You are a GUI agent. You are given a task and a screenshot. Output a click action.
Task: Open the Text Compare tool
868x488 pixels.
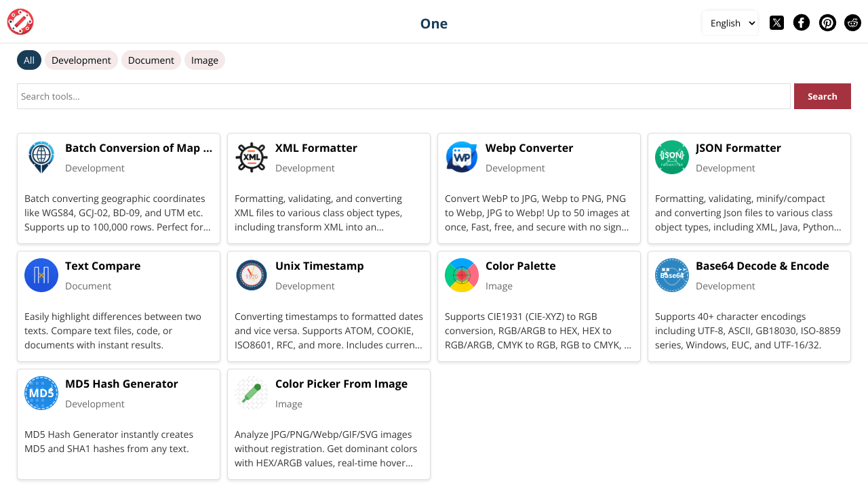tap(102, 266)
